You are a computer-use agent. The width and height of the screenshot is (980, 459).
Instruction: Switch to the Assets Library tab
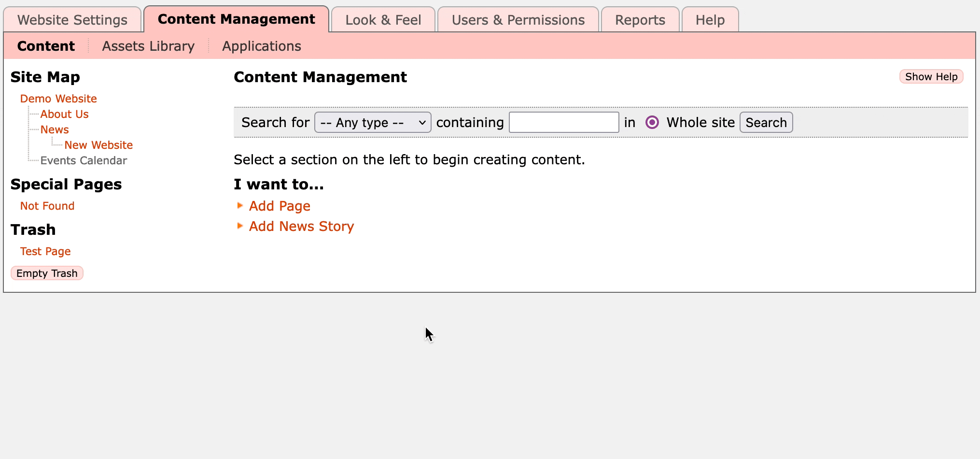148,46
